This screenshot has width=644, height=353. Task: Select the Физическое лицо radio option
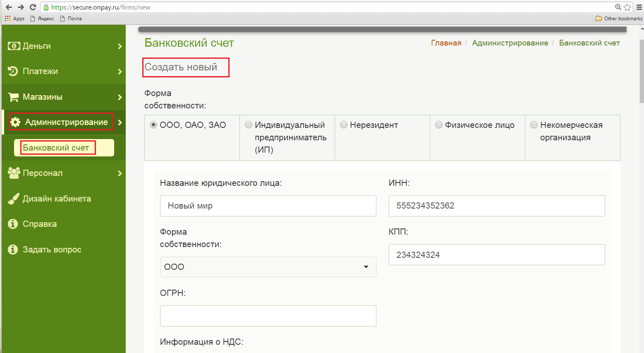pos(439,125)
